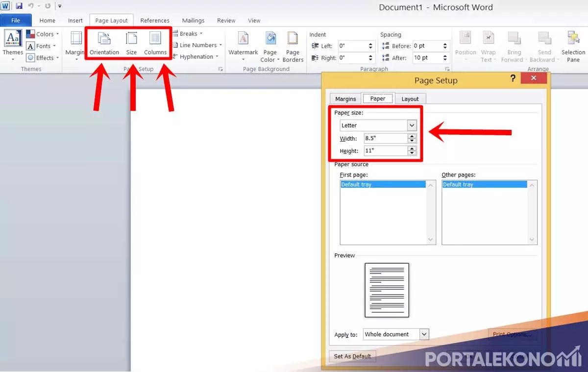Viewport: 588px width, 372px height.
Task: Click the Send Backward button
Action: click(x=544, y=47)
